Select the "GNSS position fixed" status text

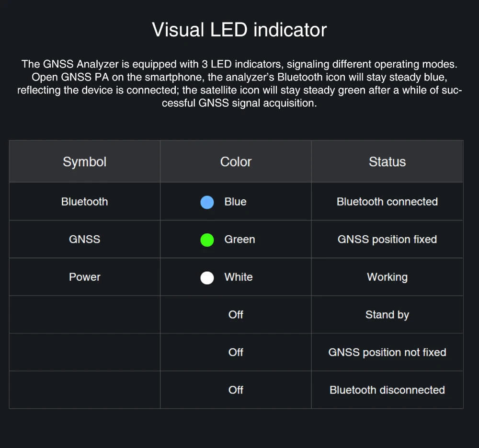387,239
